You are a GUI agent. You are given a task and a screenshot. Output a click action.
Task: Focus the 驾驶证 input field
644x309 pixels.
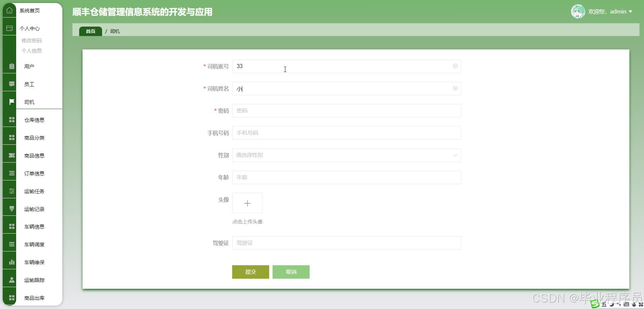346,243
